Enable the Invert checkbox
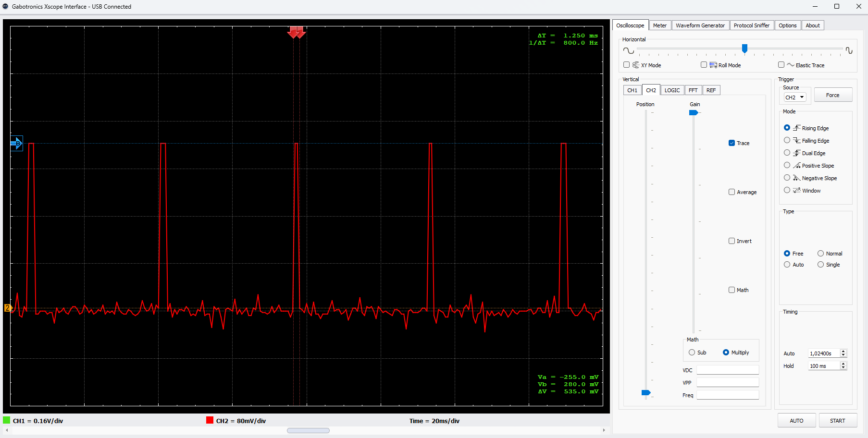This screenshot has height=438, width=868. (732, 241)
